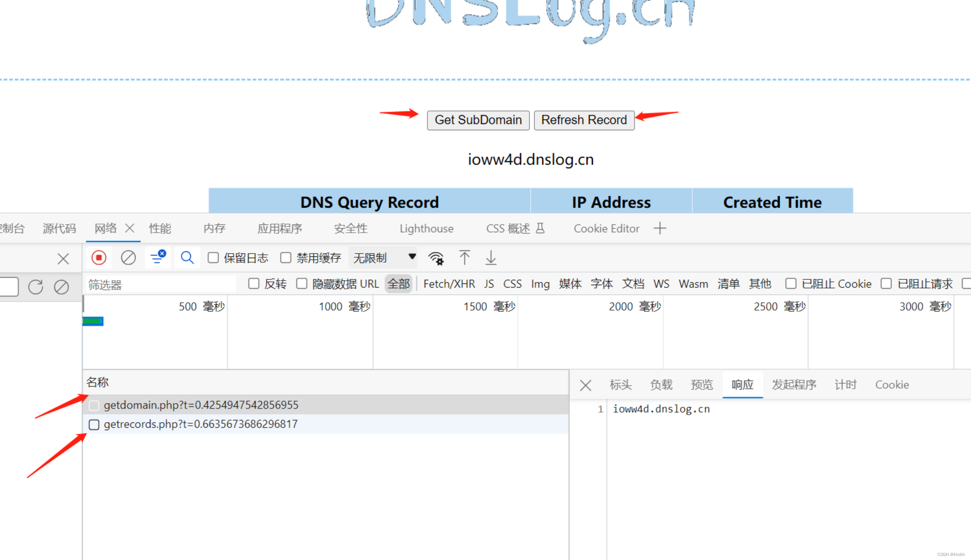Open the network request search
The width and height of the screenshot is (971, 560).
(x=187, y=258)
